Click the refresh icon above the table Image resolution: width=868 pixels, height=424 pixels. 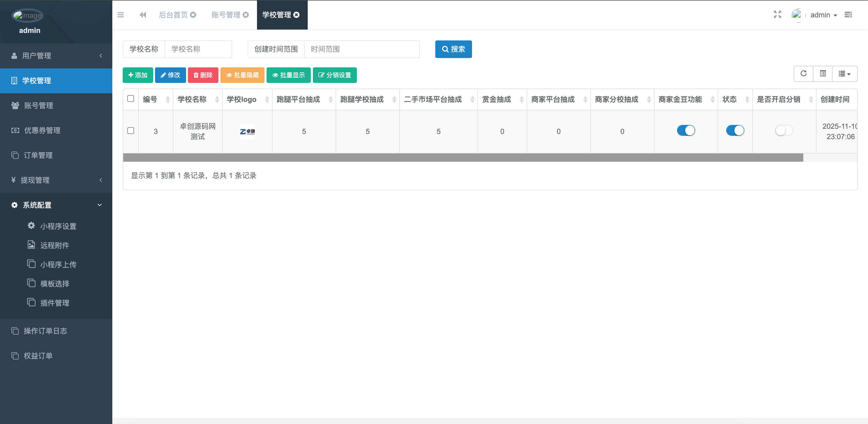click(803, 74)
